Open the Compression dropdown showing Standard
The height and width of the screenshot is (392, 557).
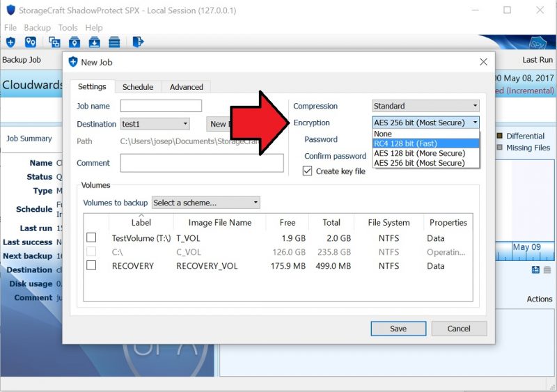tap(425, 106)
